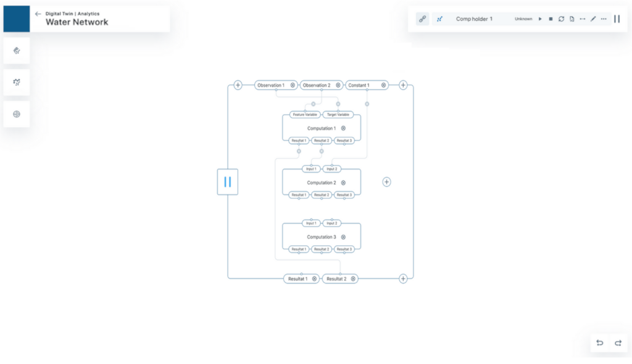
Task: Click the redo arrow button
Action: [x=617, y=343]
